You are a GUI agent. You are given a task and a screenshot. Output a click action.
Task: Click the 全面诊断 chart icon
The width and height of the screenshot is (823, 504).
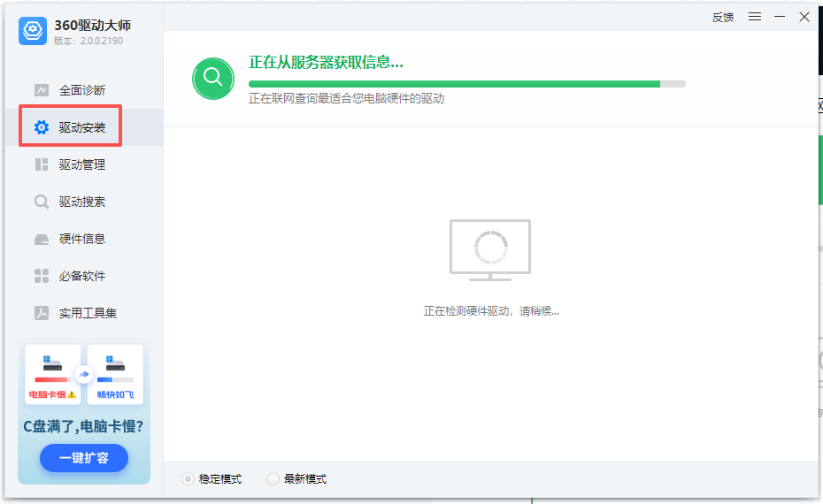click(x=42, y=90)
